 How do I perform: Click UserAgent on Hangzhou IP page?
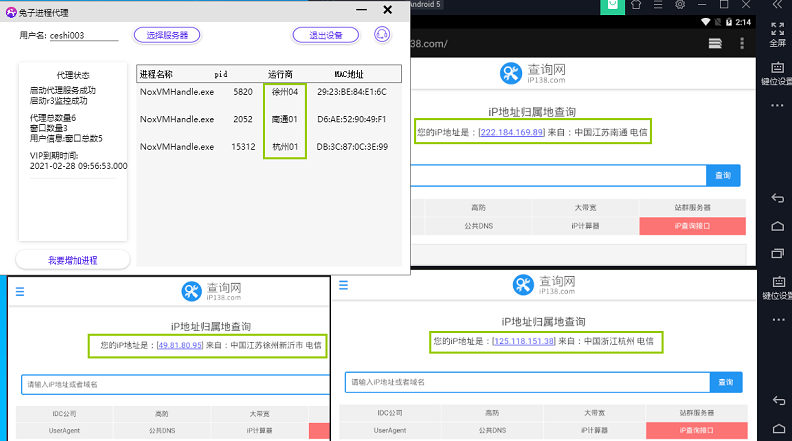pyautogui.click(x=390, y=430)
